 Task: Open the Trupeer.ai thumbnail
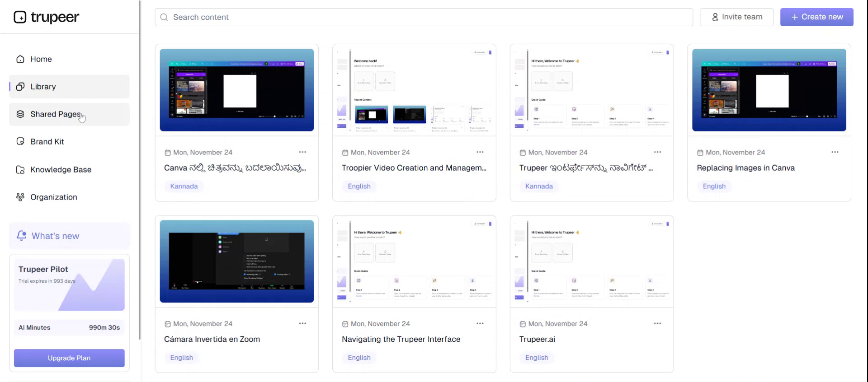(591, 261)
